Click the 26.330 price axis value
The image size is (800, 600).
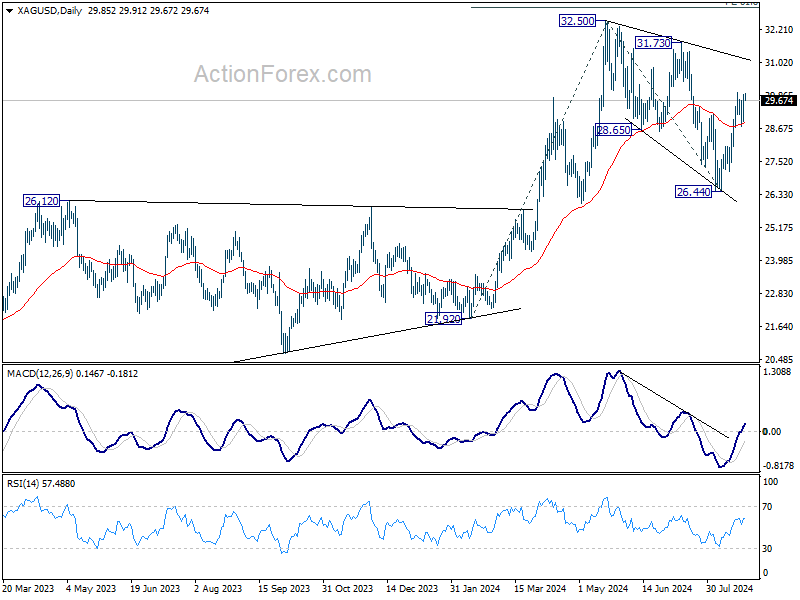click(x=779, y=195)
